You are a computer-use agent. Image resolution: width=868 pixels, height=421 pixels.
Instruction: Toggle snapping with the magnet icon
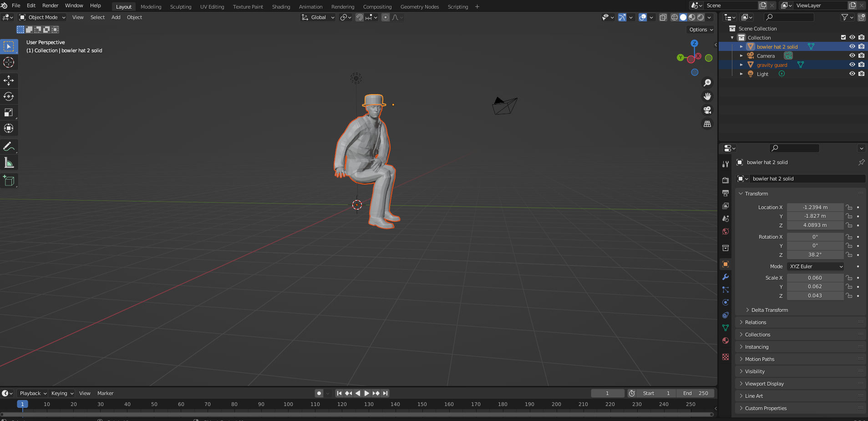(x=359, y=17)
